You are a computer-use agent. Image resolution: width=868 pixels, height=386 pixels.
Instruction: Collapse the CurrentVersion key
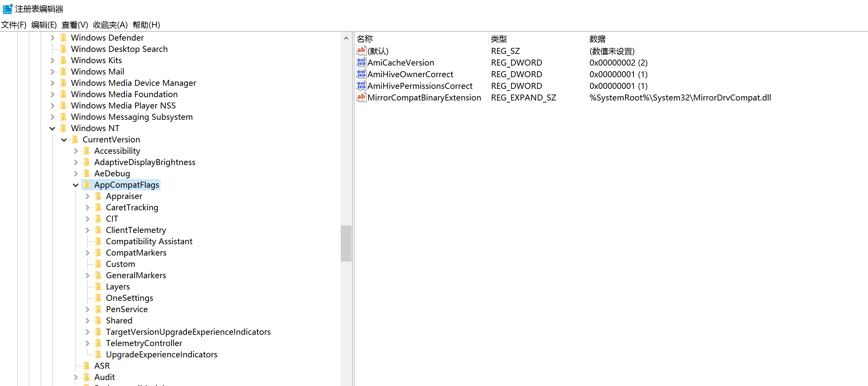pos(64,140)
